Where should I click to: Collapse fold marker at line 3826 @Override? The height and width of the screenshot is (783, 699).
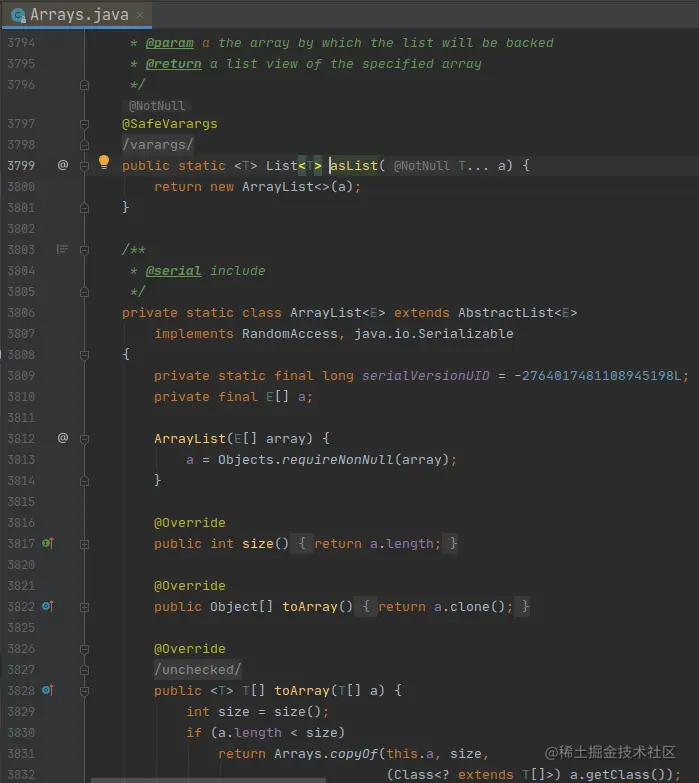[x=84, y=649]
